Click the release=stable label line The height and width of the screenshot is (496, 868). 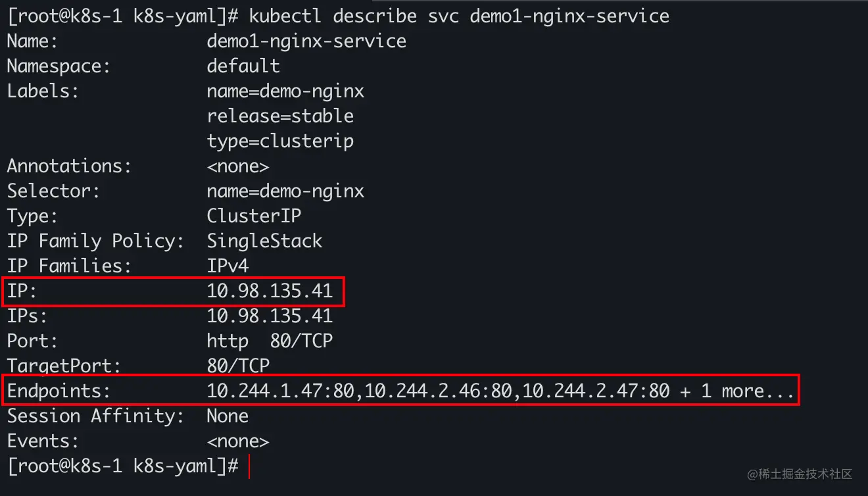280,116
